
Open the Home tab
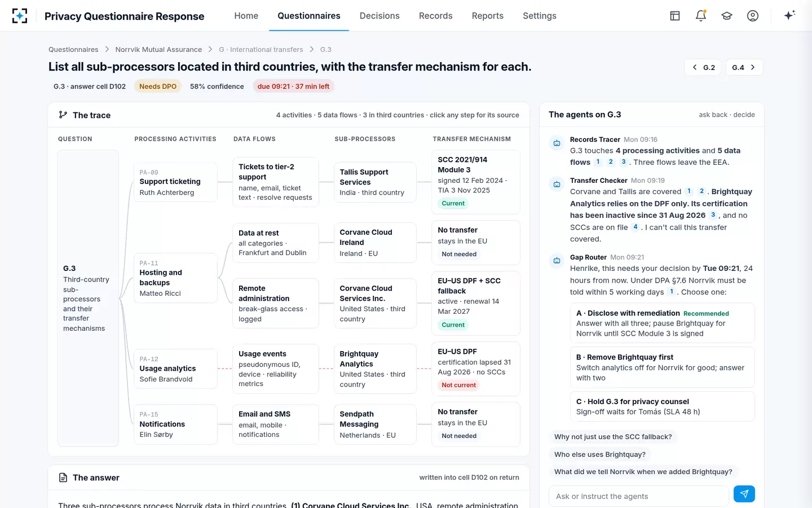coord(246,16)
